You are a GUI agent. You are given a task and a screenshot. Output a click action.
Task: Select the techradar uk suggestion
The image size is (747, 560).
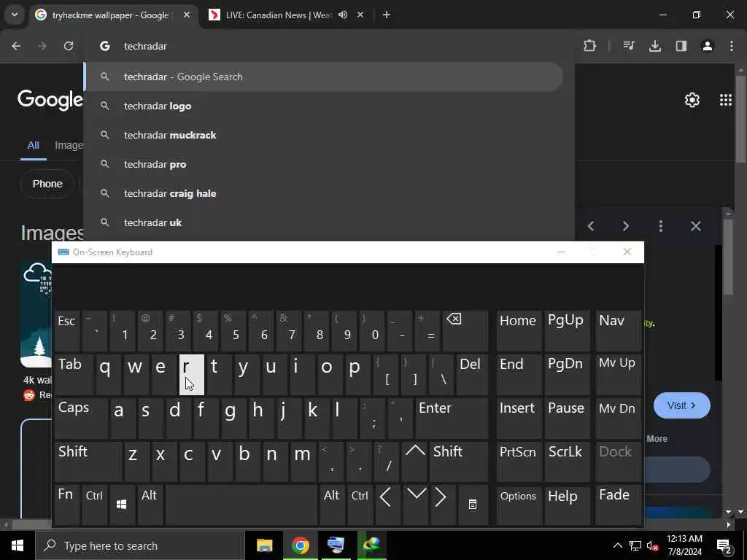[x=324, y=222]
